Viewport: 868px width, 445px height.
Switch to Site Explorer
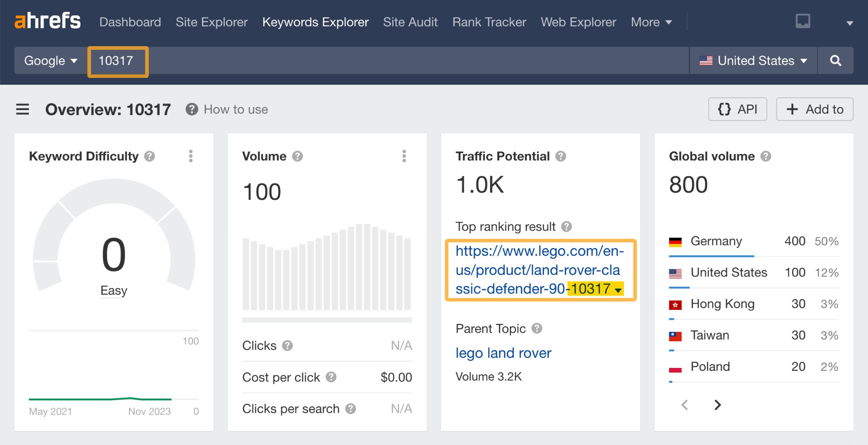click(x=211, y=22)
